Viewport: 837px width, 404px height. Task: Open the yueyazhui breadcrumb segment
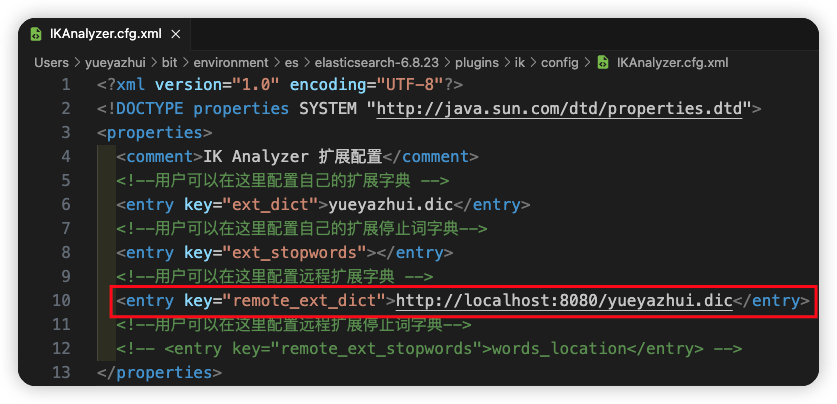(115, 62)
